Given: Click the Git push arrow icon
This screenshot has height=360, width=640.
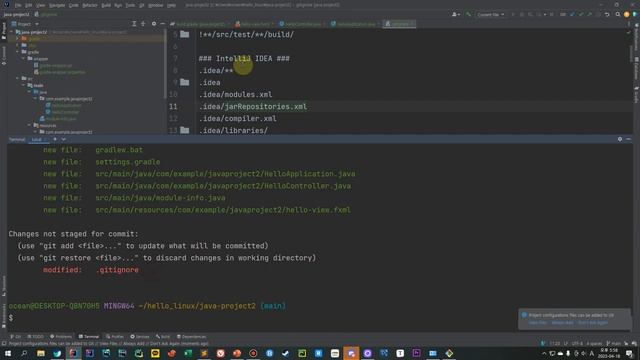Looking at the screenshot, I should click(x=589, y=14).
